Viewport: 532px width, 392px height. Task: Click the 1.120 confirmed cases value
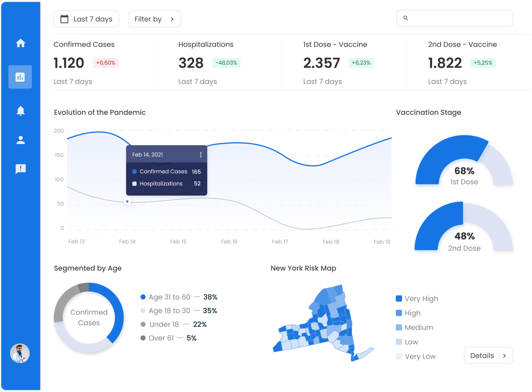point(69,63)
